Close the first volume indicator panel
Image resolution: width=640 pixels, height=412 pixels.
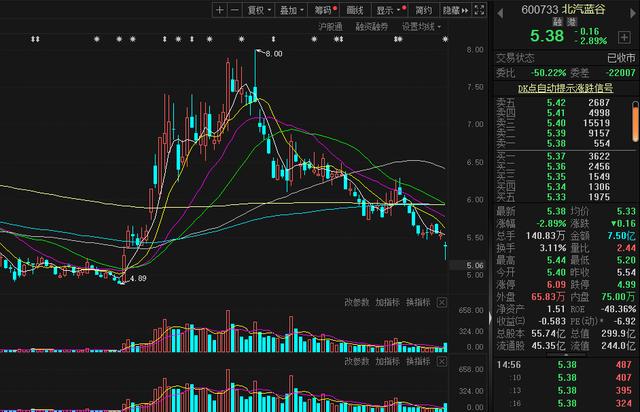click(x=442, y=303)
